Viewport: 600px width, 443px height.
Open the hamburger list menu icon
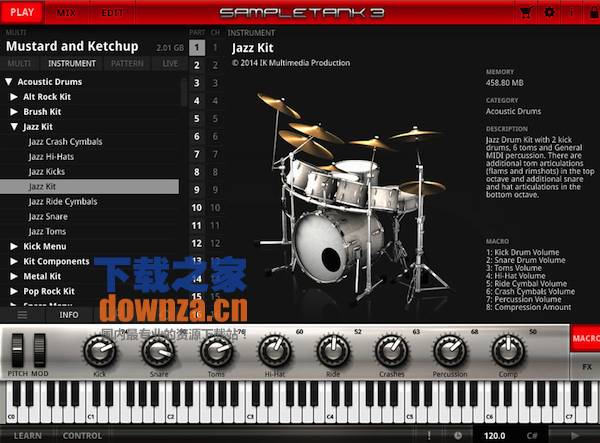click(22, 314)
